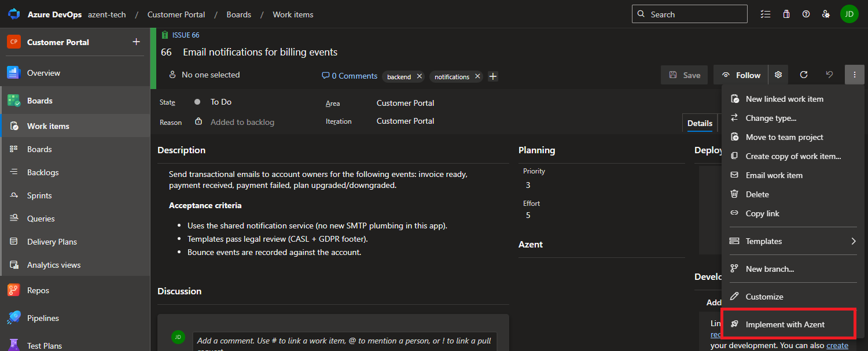Screen dimensions: 868x351
Task: Open the Boards sub-item in sidebar
Action: coord(75,149)
